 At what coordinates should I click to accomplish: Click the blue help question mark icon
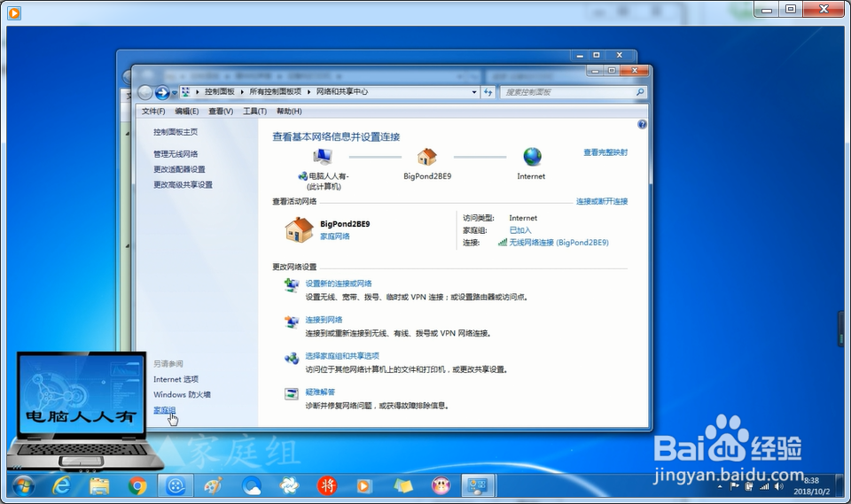pyautogui.click(x=642, y=124)
